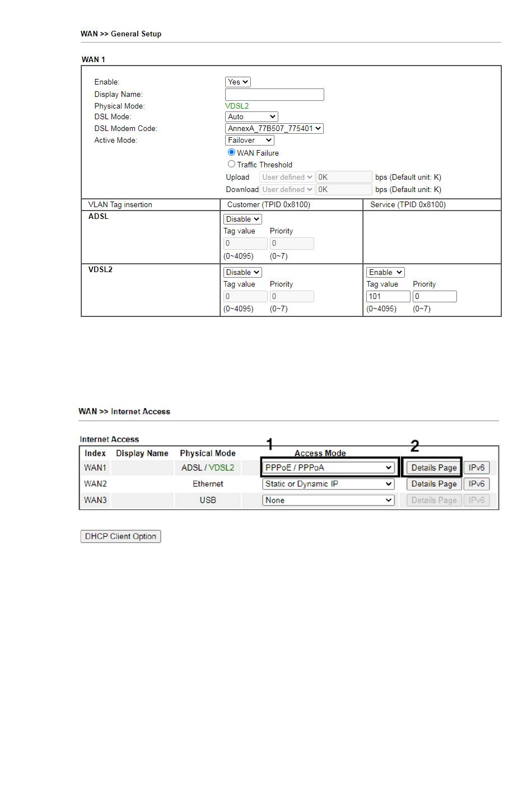Screen dimensions: 532x795
Task: Open VDSL2 service VLAN tag Enable dropdown
Action: click(385, 272)
